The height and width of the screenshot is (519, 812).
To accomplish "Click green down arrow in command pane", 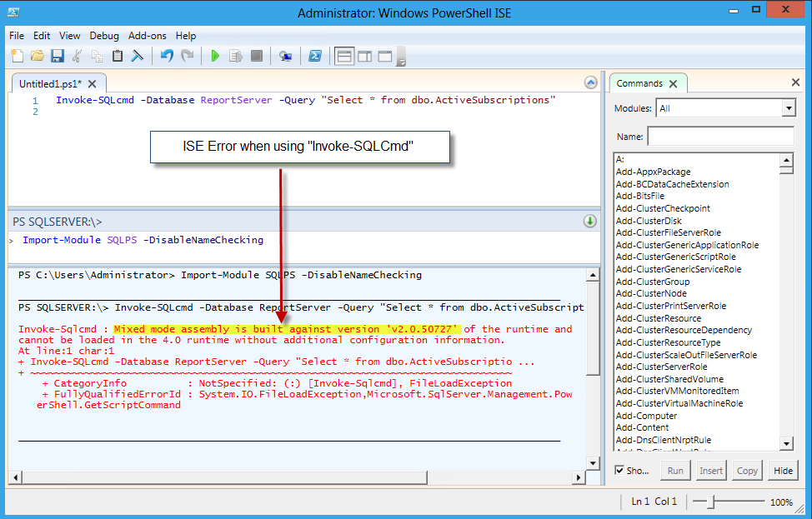I will pos(590,221).
